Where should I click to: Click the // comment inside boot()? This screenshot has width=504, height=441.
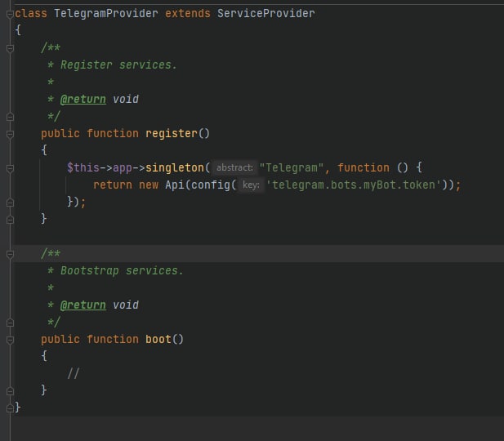pyautogui.click(x=74, y=373)
